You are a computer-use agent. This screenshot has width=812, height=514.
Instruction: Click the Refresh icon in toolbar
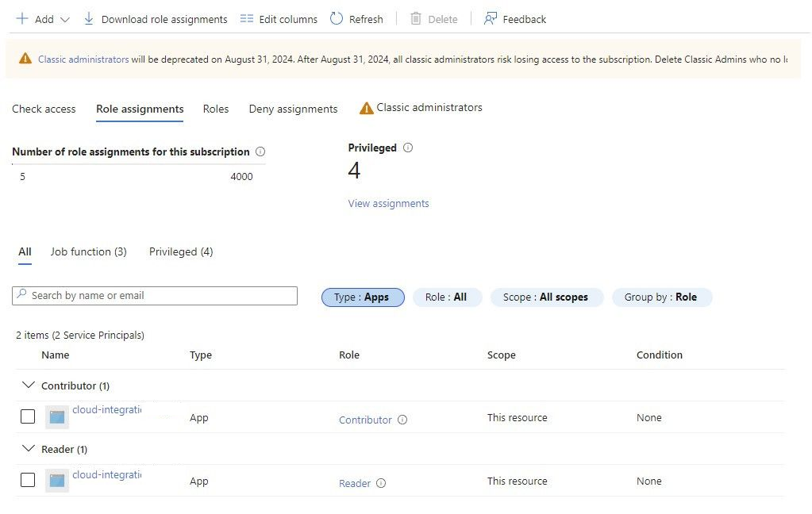337,18
